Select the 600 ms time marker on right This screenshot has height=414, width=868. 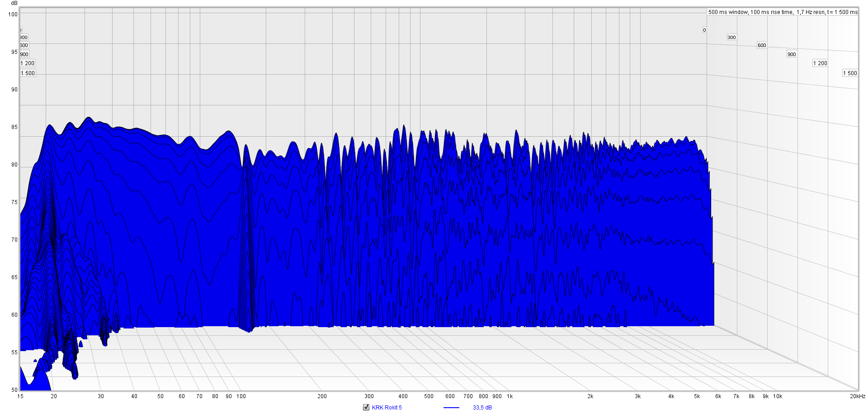click(x=762, y=45)
